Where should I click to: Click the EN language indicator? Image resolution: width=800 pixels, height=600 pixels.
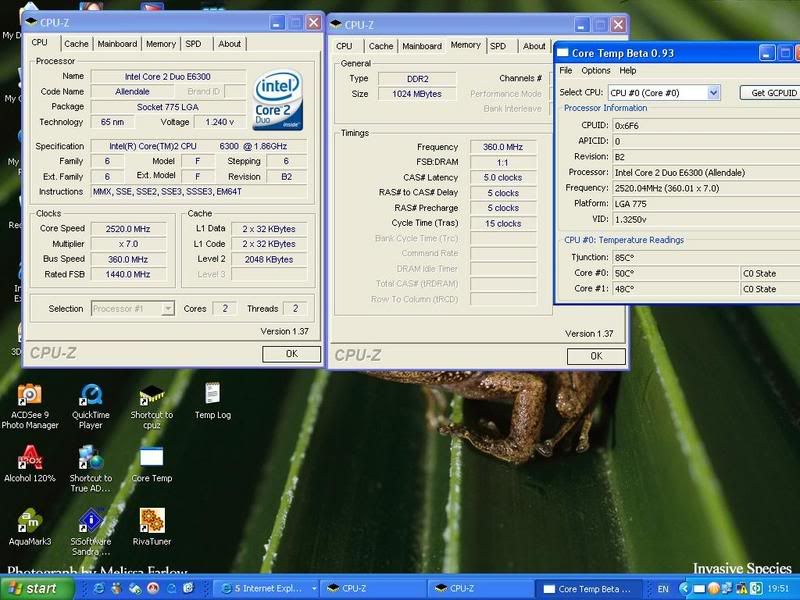point(663,589)
